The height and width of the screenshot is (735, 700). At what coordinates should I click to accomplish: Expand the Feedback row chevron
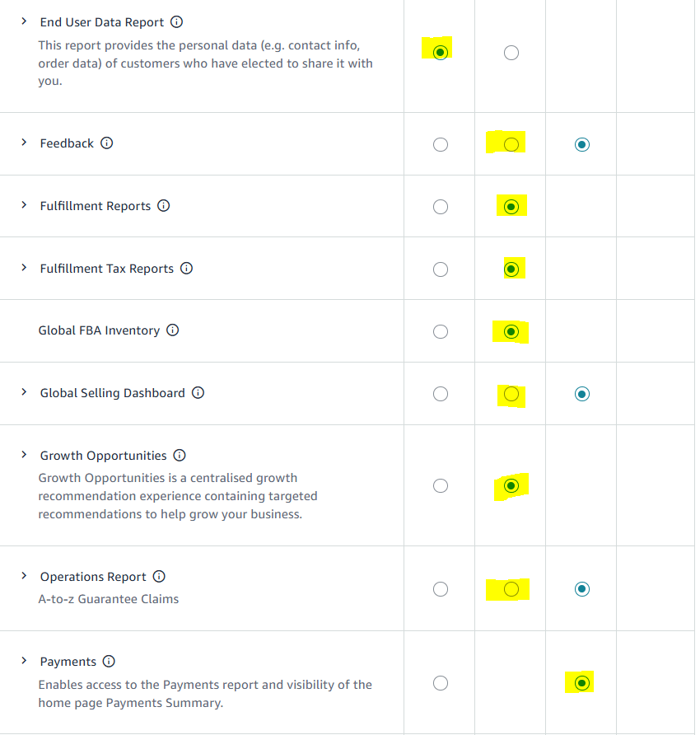coord(24,143)
